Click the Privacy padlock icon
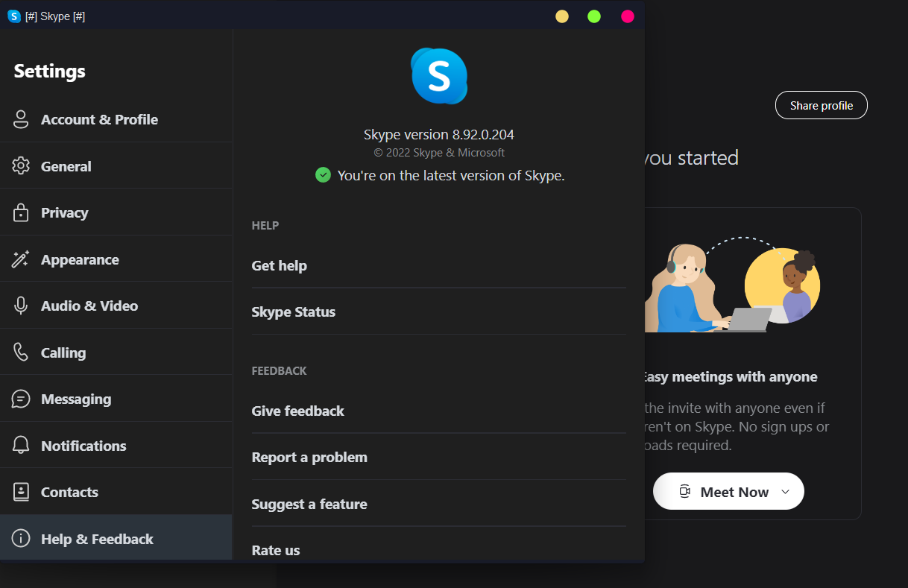Screen dimensions: 908x588 point(21,212)
